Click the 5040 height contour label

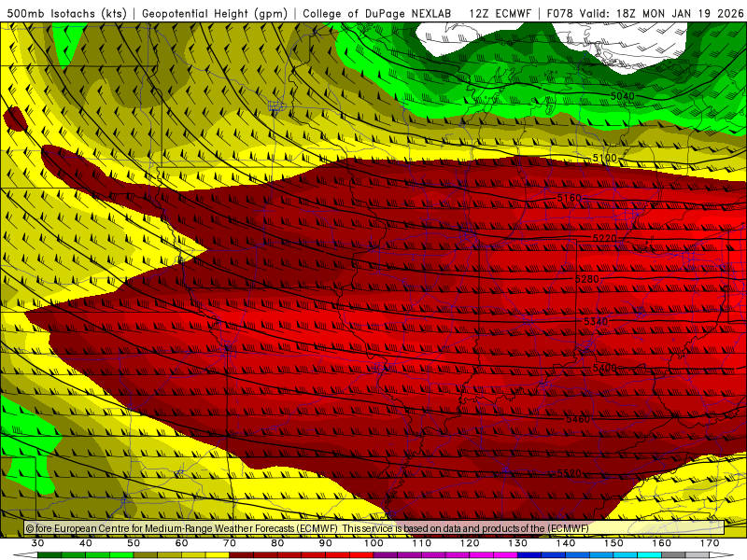coord(622,96)
